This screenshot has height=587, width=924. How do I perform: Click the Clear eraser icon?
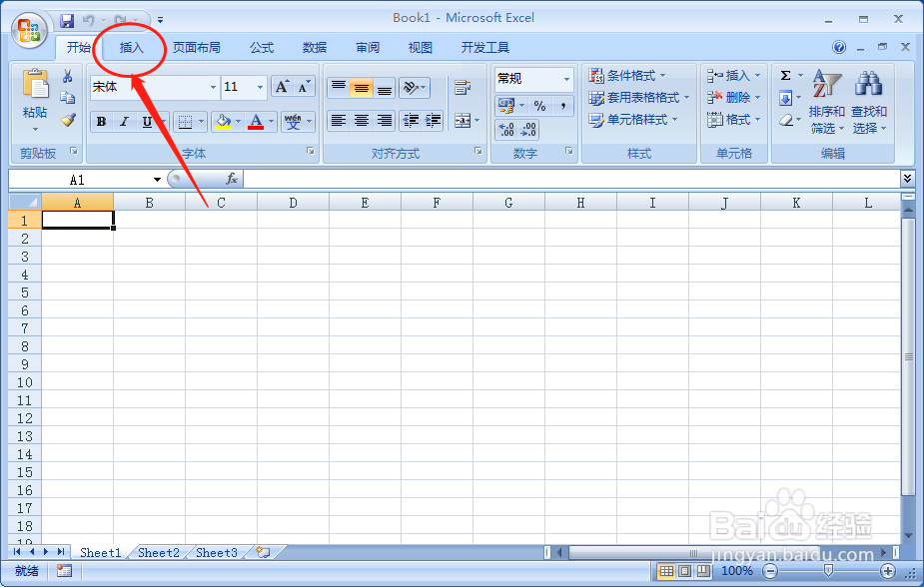(785, 120)
